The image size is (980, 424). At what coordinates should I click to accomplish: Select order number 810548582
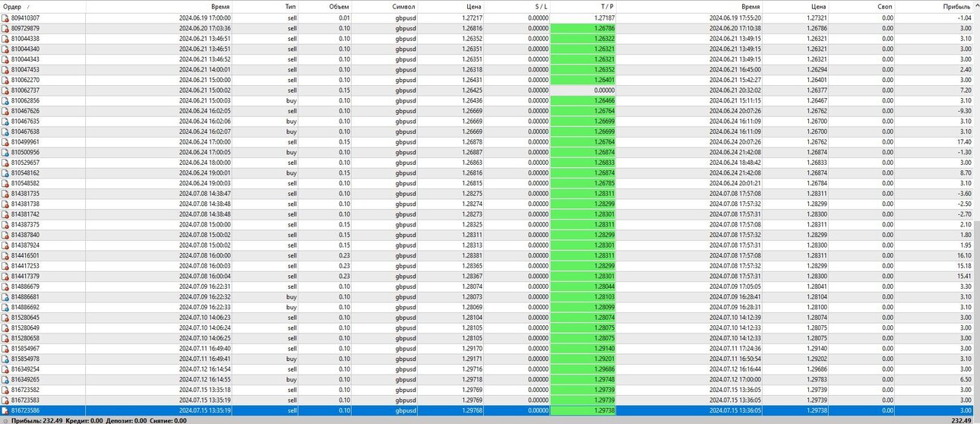(x=25, y=183)
